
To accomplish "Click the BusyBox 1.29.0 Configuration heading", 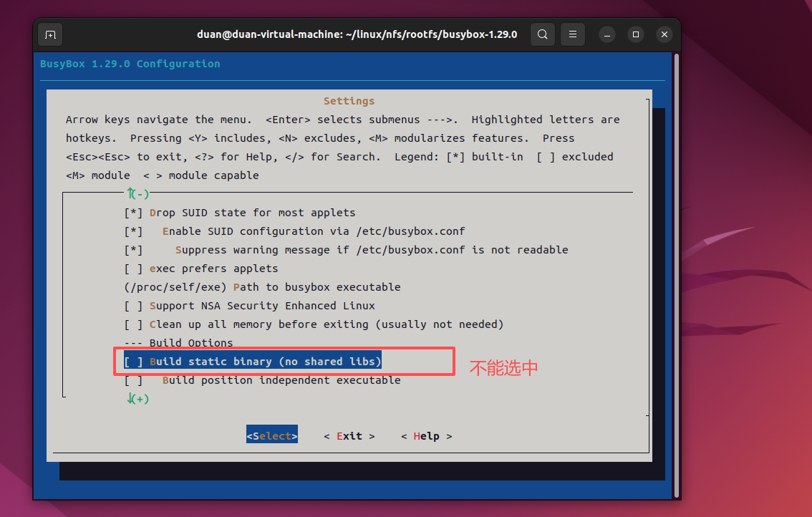I will (130, 64).
